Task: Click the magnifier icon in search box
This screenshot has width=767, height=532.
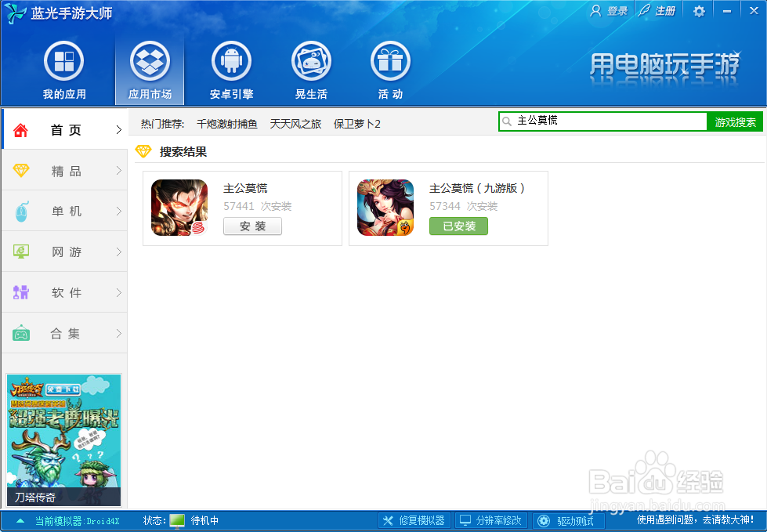Action: click(x=507, y=121)
